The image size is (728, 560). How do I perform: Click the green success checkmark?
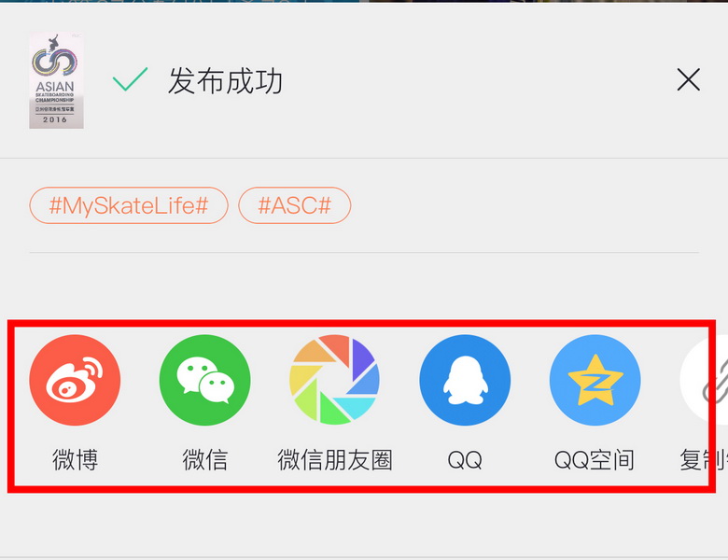(130, 79)
